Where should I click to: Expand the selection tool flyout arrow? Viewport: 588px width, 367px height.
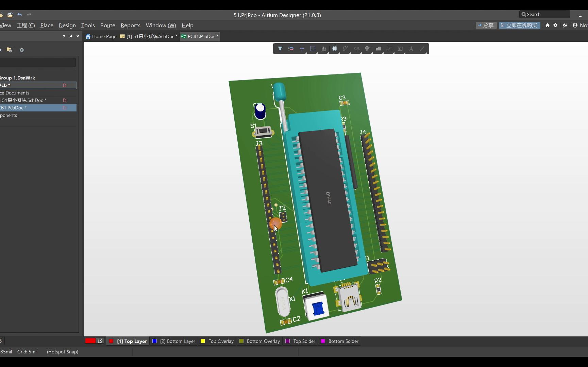317,52
